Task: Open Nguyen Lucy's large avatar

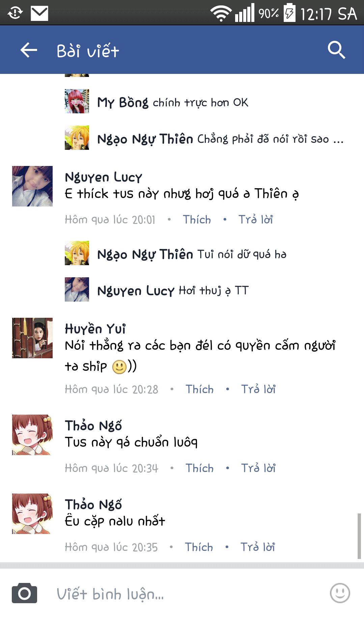Action: click(32, 186)
